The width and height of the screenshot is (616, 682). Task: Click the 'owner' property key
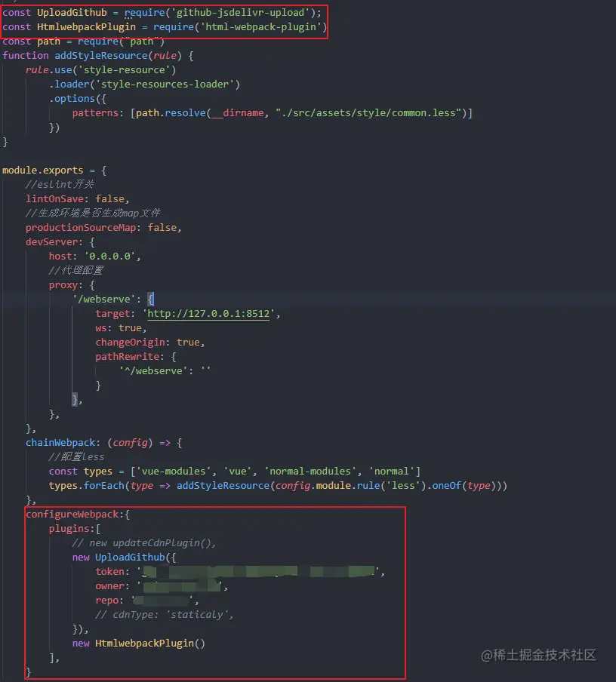click(x=109, y=586)
